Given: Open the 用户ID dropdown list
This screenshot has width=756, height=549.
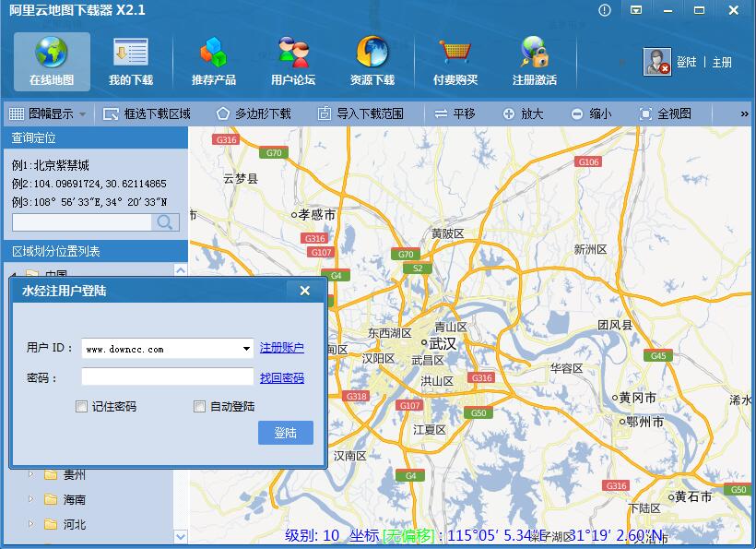Looking at the screenshot, I should 247,348.
